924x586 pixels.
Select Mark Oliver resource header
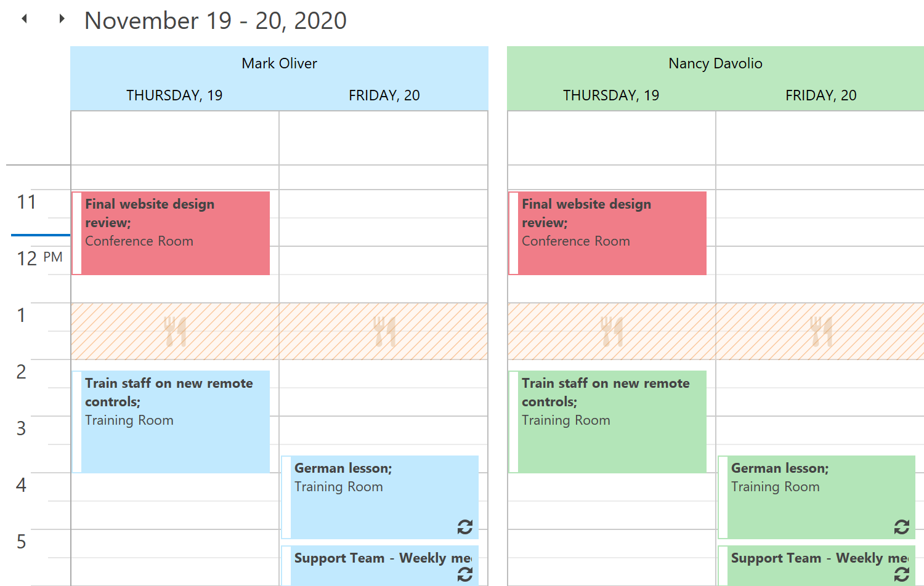[279, 63]
